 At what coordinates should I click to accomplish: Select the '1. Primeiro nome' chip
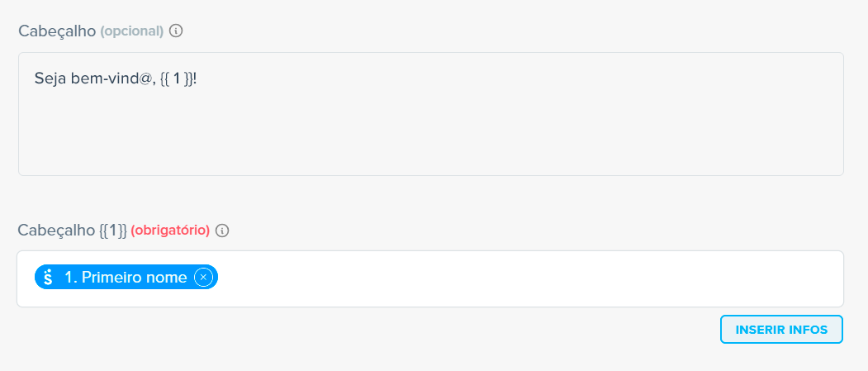click(126, 277)
